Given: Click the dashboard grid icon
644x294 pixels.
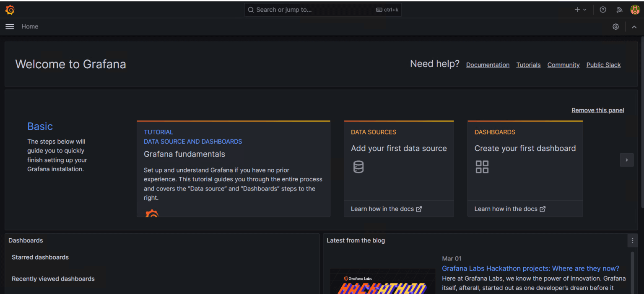Looking at the screenshot, I should click(482, 167).
